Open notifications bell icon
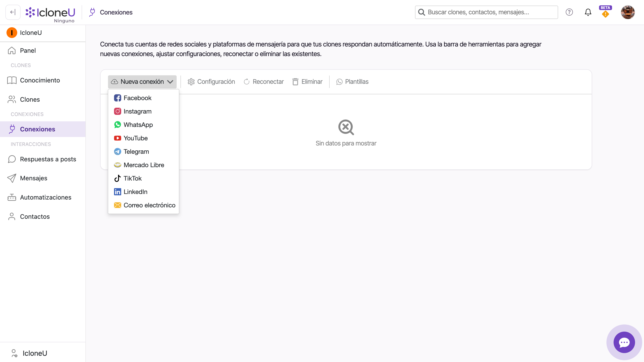The image size is (644, 362). coord(588,12)
